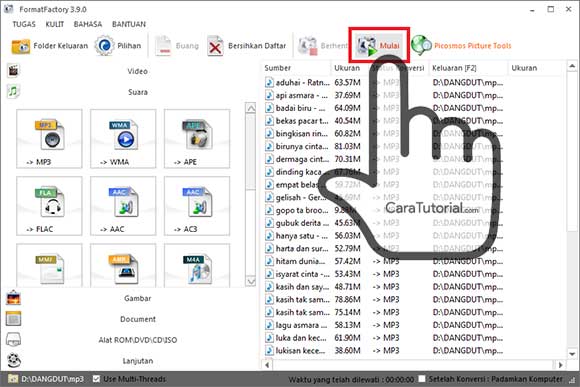
Task: Choose the M4A conversion icon
Action: point(197,266)
